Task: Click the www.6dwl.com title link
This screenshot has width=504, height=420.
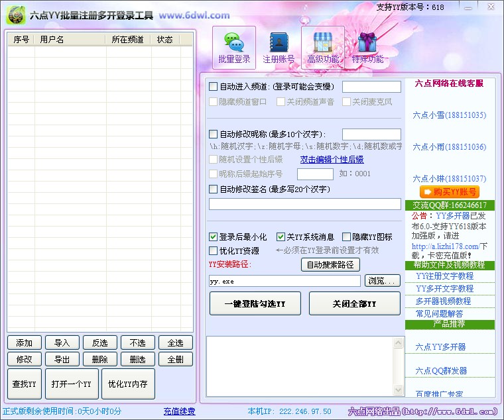Action: 194,15
